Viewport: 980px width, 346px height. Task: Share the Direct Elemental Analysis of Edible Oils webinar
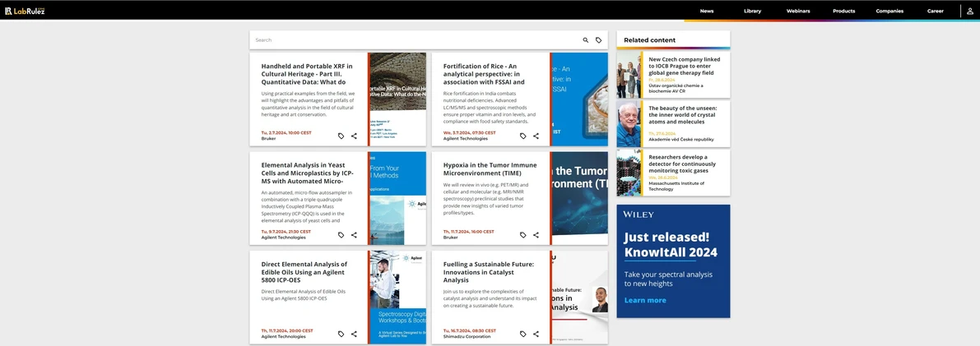(354, 334)
